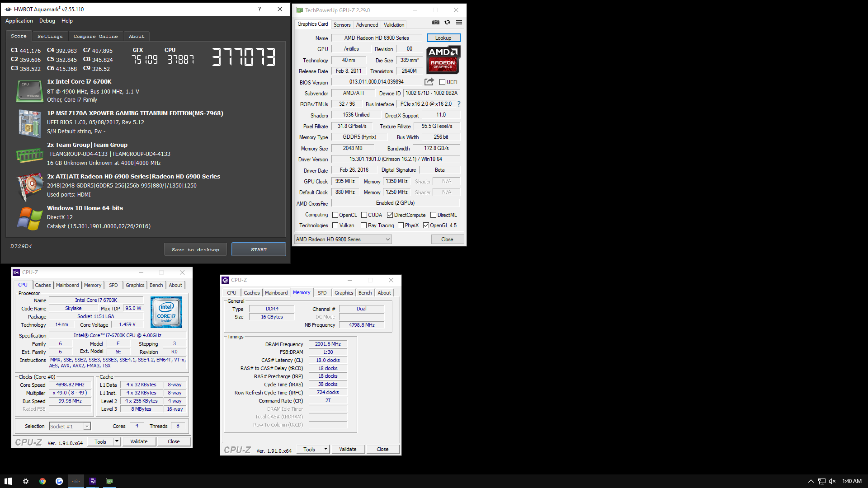Switch to the Advanced tab in GPU-Z
This screenshot has height=488, width=868.
[x=367, y=25]
